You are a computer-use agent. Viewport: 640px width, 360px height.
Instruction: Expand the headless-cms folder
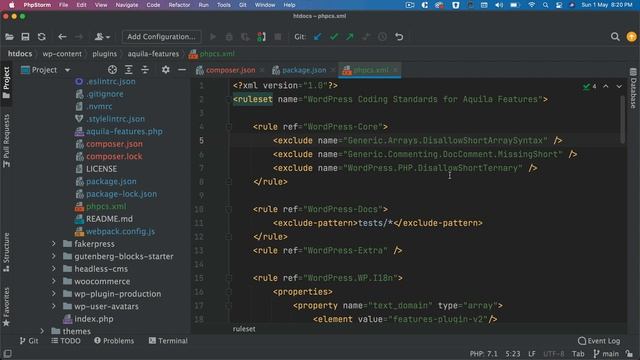click(x=53, y=269)
